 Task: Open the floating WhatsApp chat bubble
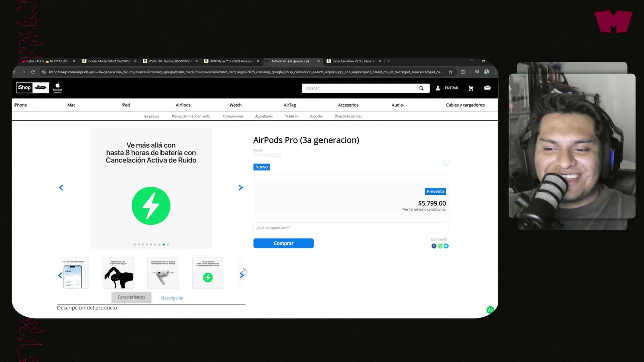pos(490,310)
